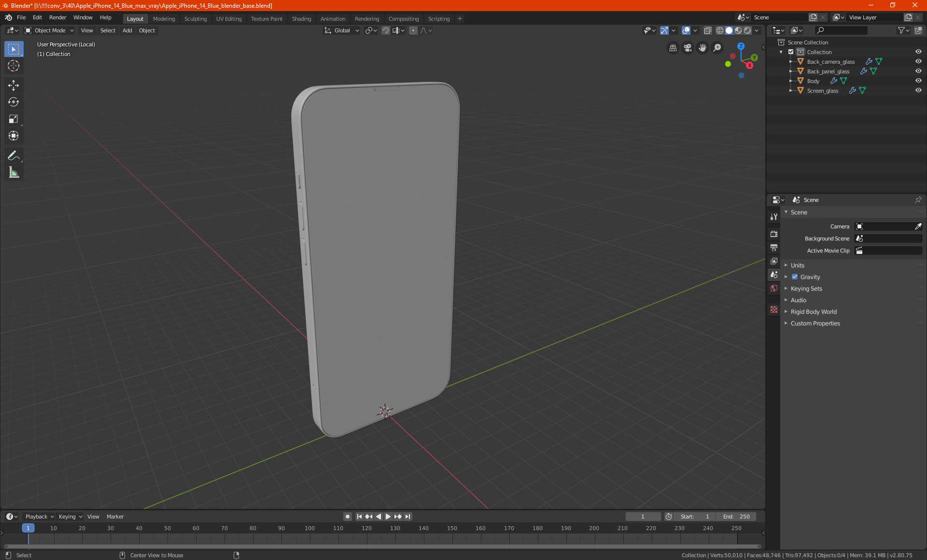Select the Scale tool icon
The image size is (927, 560).
[x=13, y=118]
